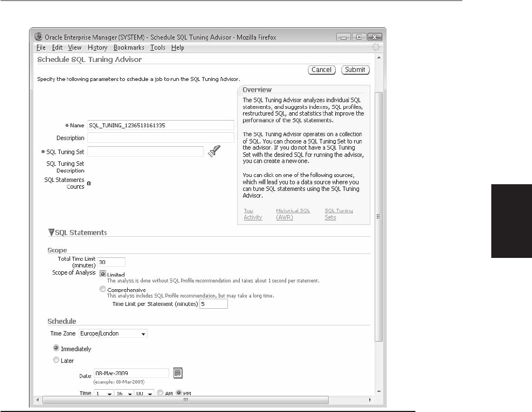The image size is (532, 412).
Task: Follow the Historical SQL (AWR) link
Action: [x=293, y=214]
